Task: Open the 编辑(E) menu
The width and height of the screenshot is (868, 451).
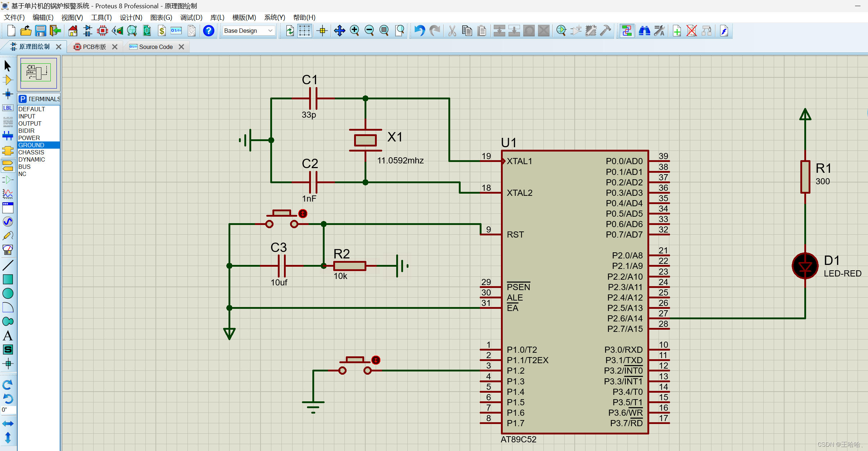Action: (43, 17)
